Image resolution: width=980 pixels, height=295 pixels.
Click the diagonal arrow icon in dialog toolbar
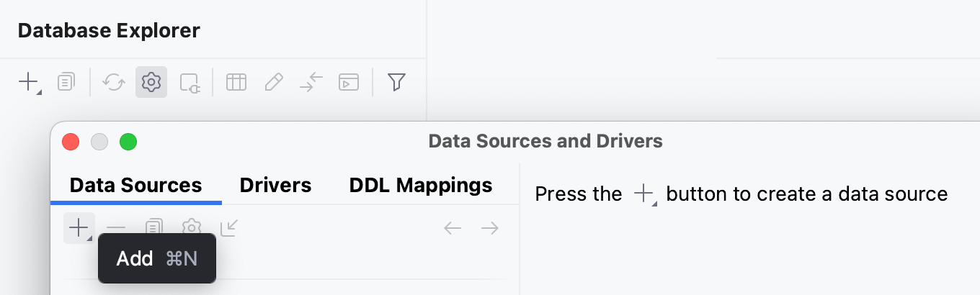pos(229,229)
